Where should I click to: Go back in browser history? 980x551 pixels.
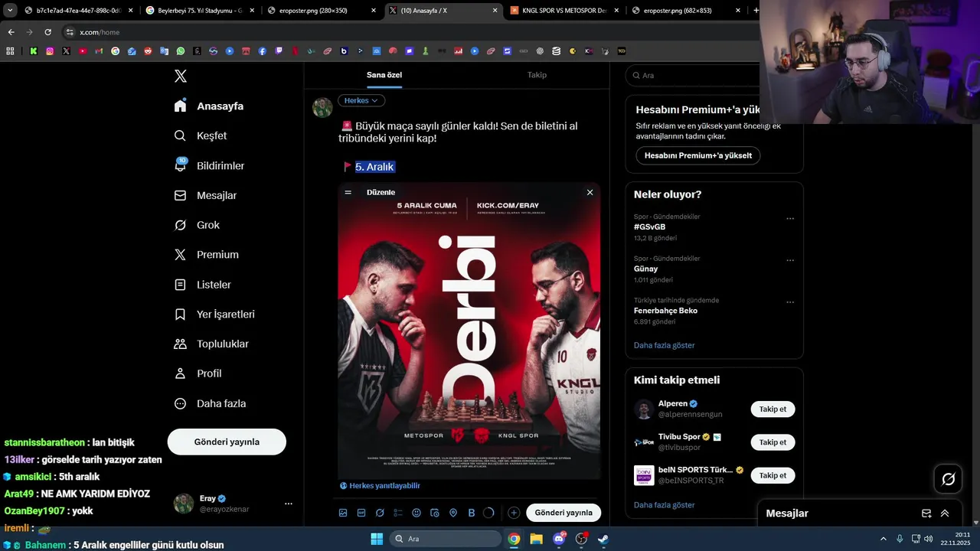[11, 32]
